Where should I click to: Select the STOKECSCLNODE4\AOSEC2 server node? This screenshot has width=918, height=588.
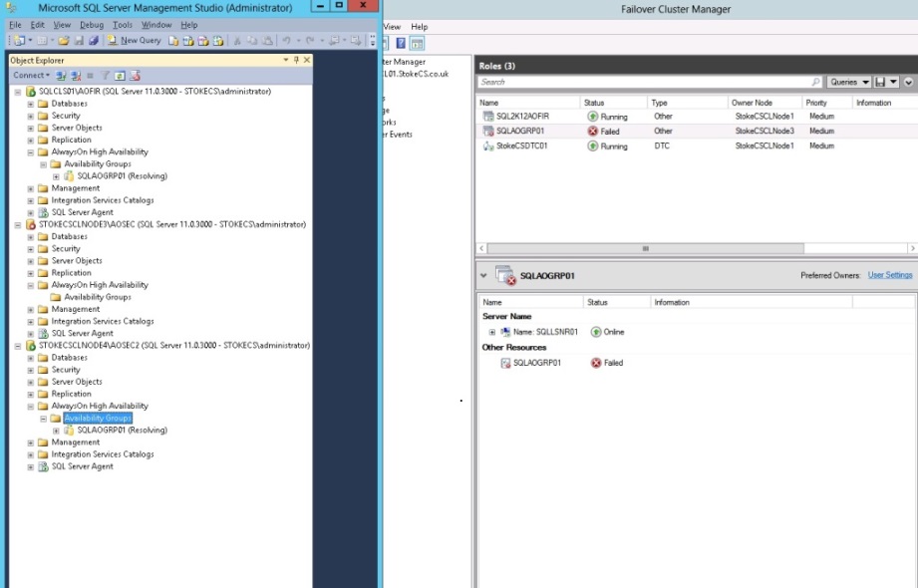(x=174, y=346)
